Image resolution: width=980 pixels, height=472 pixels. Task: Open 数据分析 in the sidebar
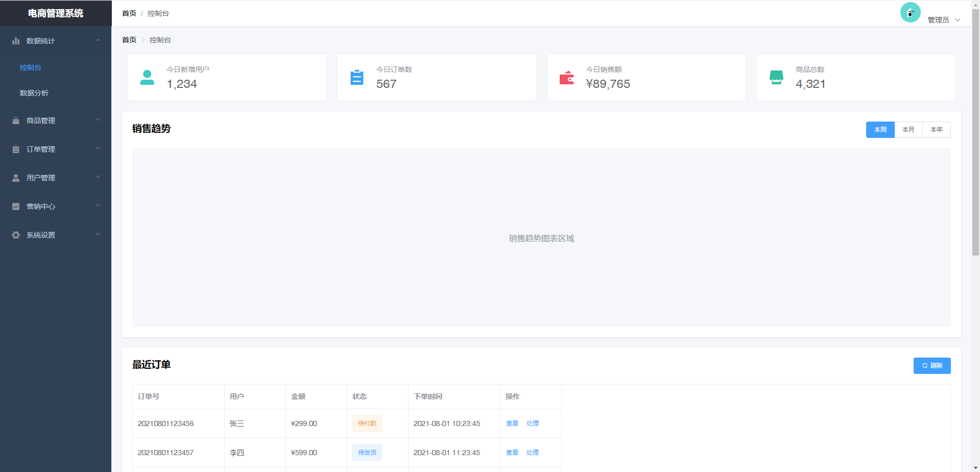click(34, 93)
